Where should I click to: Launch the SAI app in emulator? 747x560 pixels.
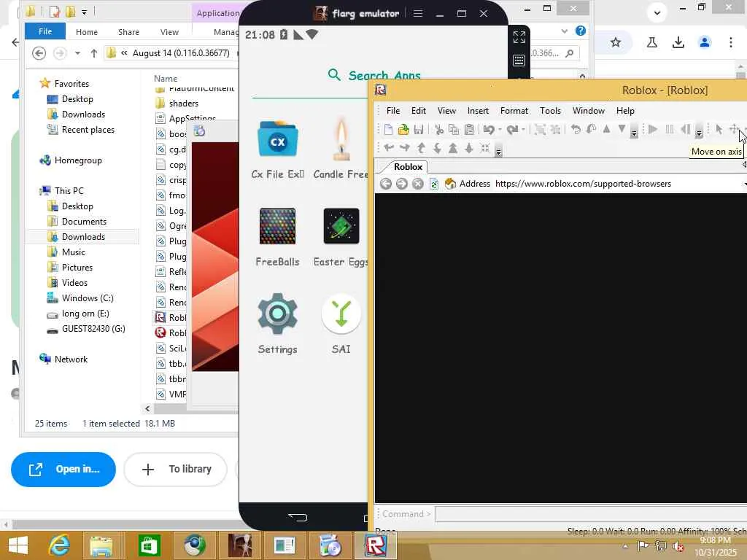pyautogui.click(x=341, y=324)
